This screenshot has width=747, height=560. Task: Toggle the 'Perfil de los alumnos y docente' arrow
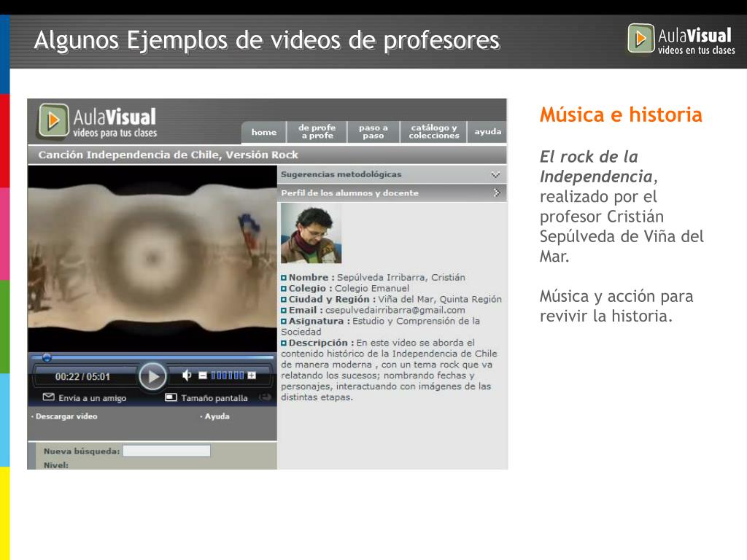point(496,192)
